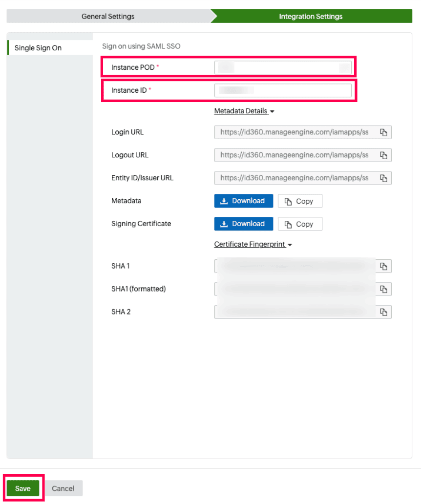Copy the SHA 1 fingerprint value

coord(384,266)
